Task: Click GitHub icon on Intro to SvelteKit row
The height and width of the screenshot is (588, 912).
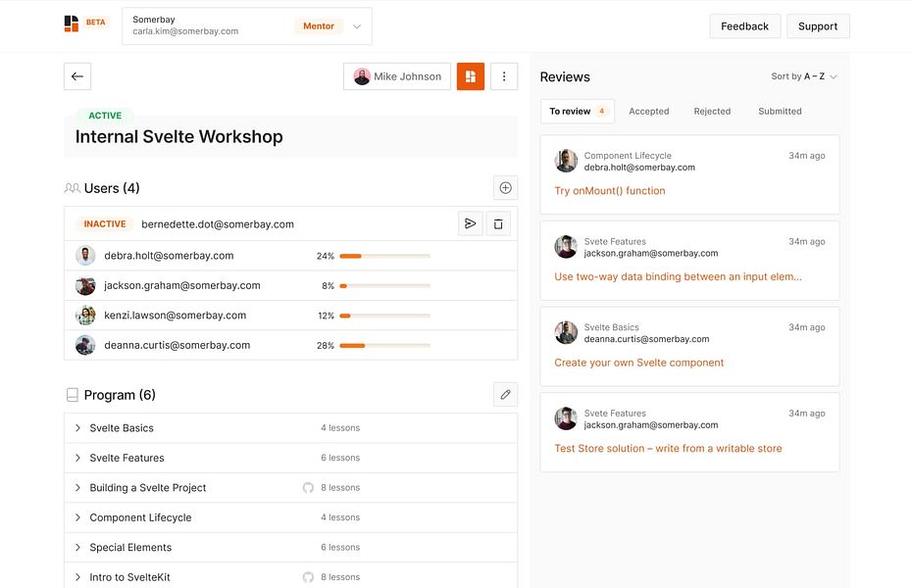Action: click(x=308, y=577)
